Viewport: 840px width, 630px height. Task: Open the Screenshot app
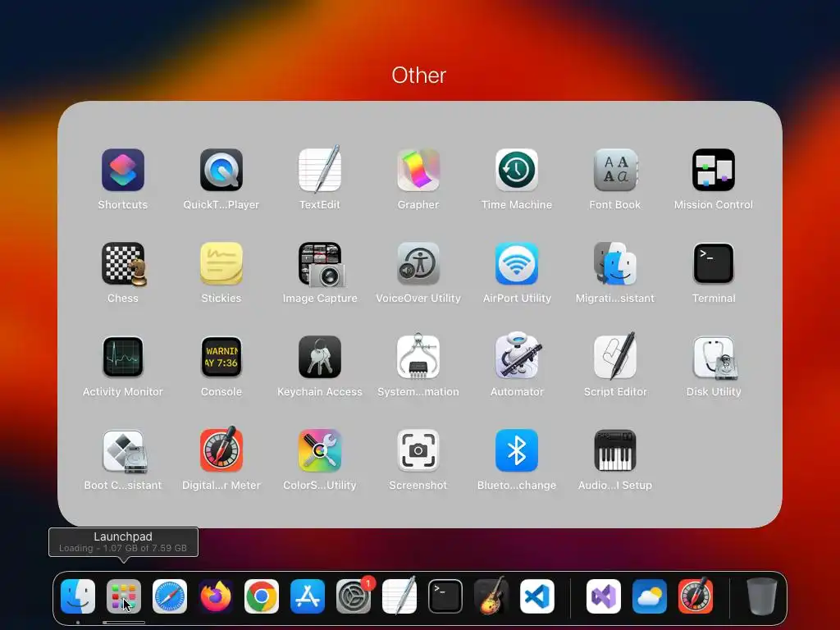tap(418, 450)
